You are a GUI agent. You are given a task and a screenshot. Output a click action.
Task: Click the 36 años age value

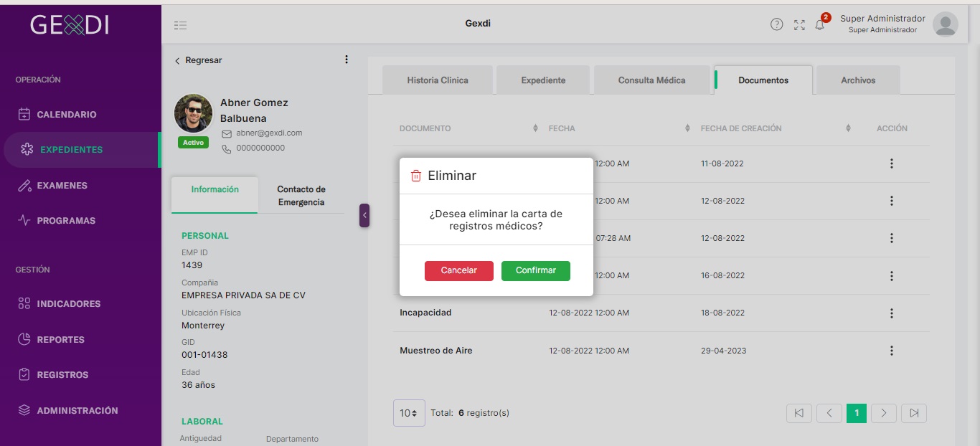coord(198,385)
